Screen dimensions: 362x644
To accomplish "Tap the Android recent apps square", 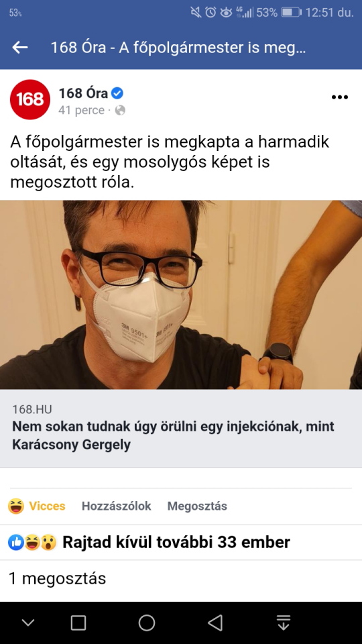I will 78,623.
